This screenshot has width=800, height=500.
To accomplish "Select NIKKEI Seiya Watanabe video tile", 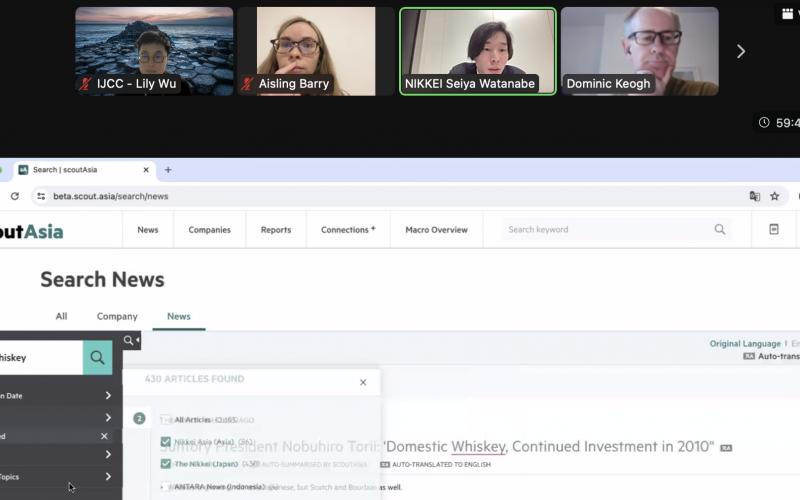I will click(x=478, y=51).
